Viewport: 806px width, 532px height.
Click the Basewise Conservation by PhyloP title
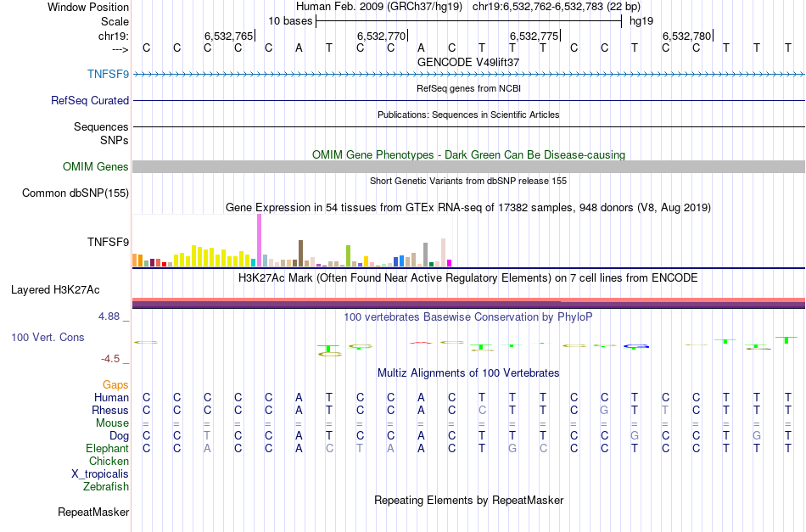pyautogui.click(x=468, y=316)
